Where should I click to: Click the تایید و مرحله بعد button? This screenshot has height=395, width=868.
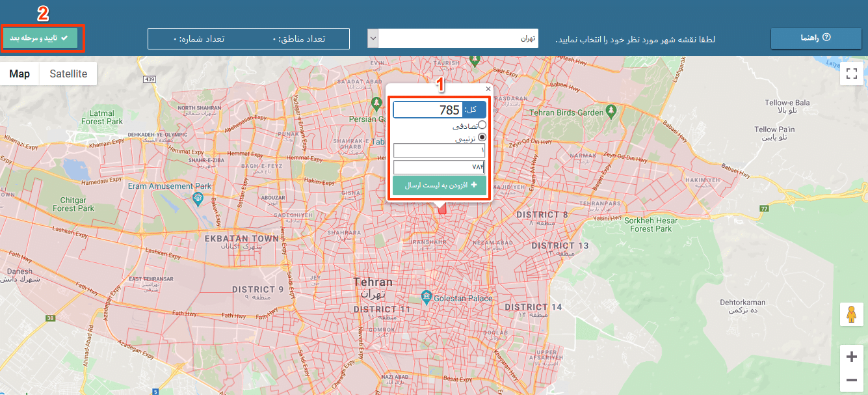point(40,38)
